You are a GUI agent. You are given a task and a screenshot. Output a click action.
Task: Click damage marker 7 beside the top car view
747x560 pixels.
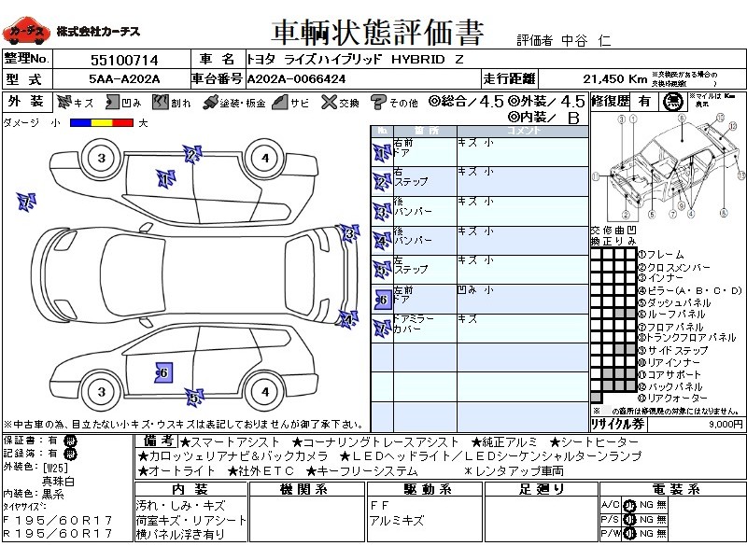[x=26, y=201]
